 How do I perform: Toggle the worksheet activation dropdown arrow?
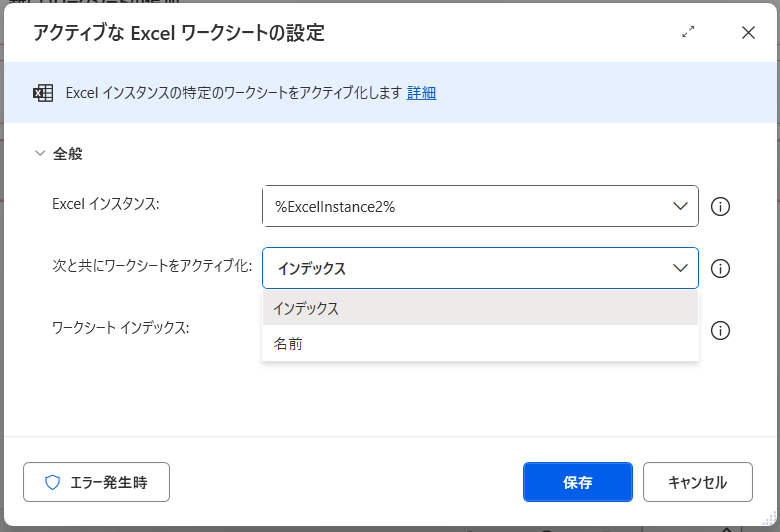(x=680, y=268)
